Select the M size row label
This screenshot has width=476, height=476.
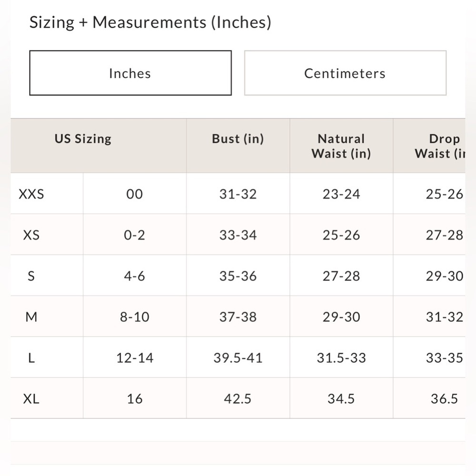[x=31, y=317]
